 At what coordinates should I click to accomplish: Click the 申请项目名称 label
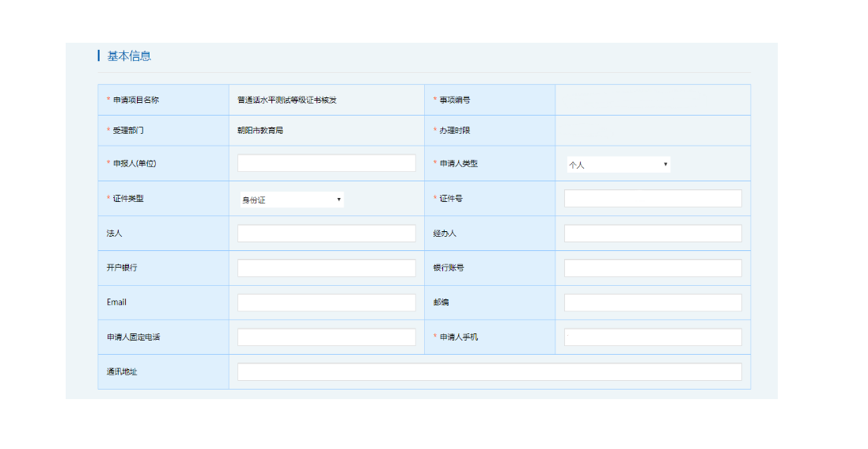coord(135,101)
